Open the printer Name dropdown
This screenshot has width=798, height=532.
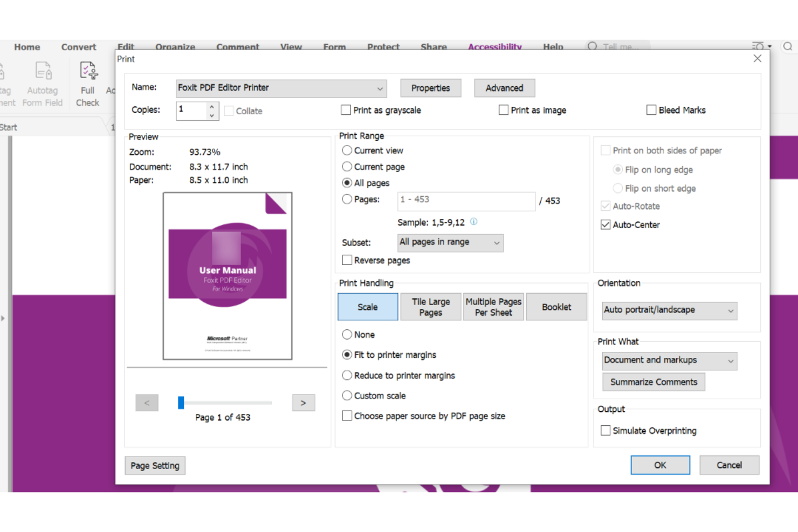281,88
